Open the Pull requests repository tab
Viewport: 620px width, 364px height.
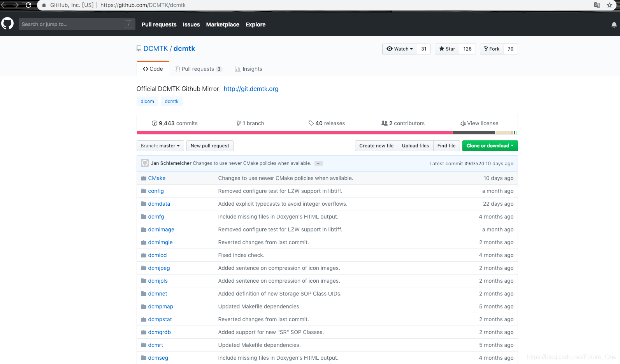click(x=198, y=69)
